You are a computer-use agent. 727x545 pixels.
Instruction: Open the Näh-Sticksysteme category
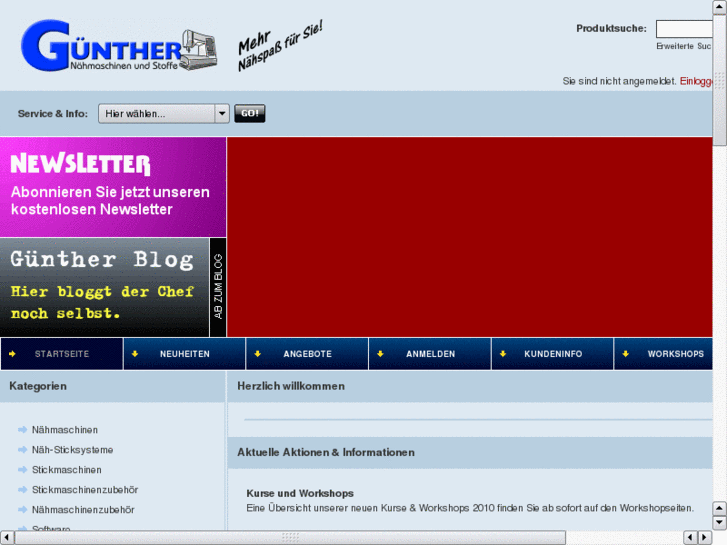tap(72, 450)
